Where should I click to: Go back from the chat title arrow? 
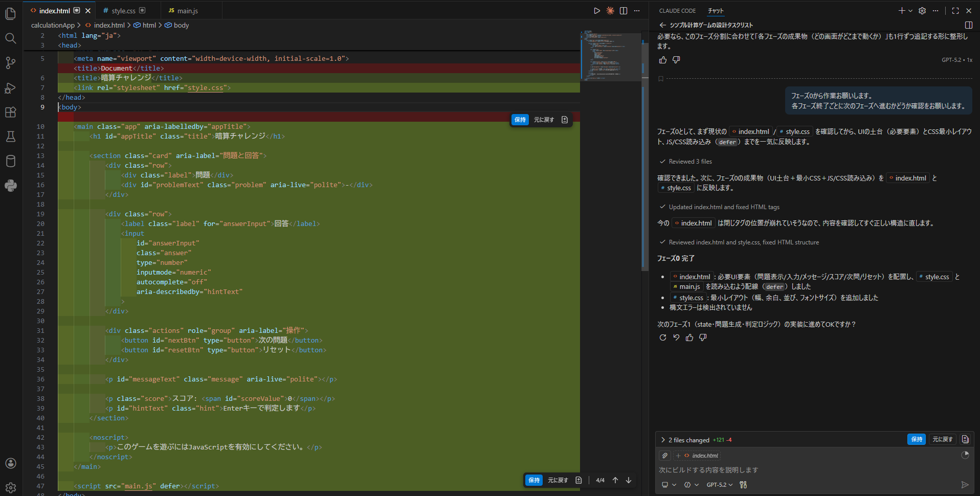pyautogui.click(x=663, y=25)
